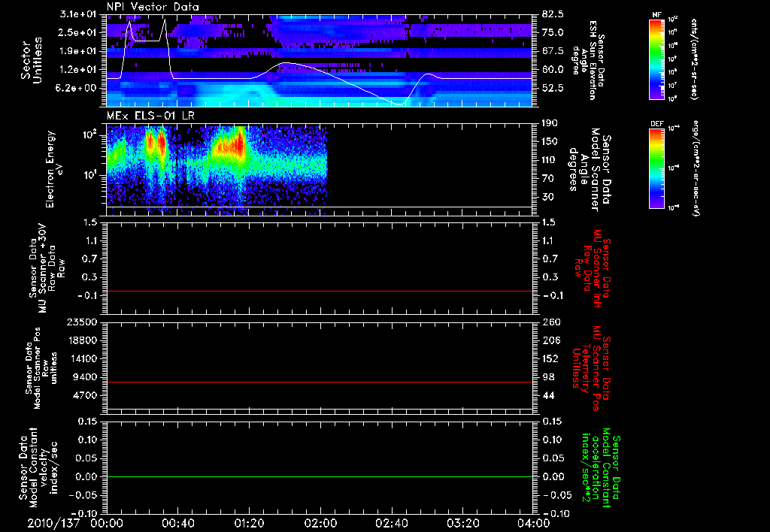Click the 60.0 sun elevation tick value
This screenshot has height=532, width=770.
tap(553, 70)
